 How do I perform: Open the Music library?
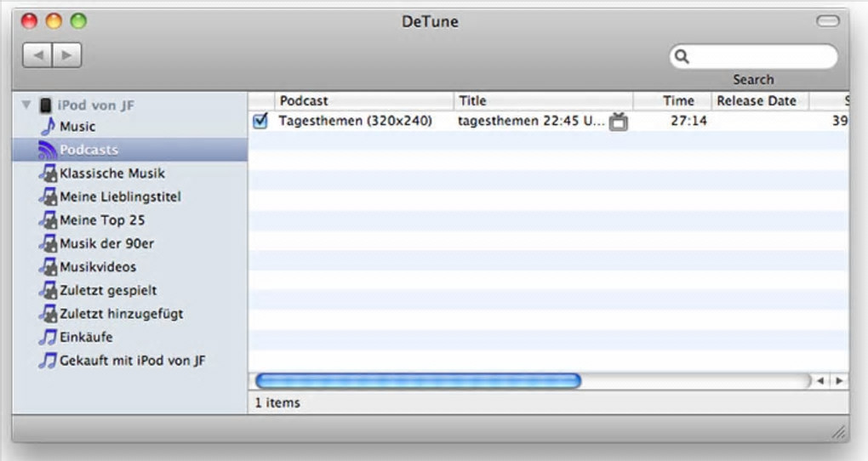(77, 127)
